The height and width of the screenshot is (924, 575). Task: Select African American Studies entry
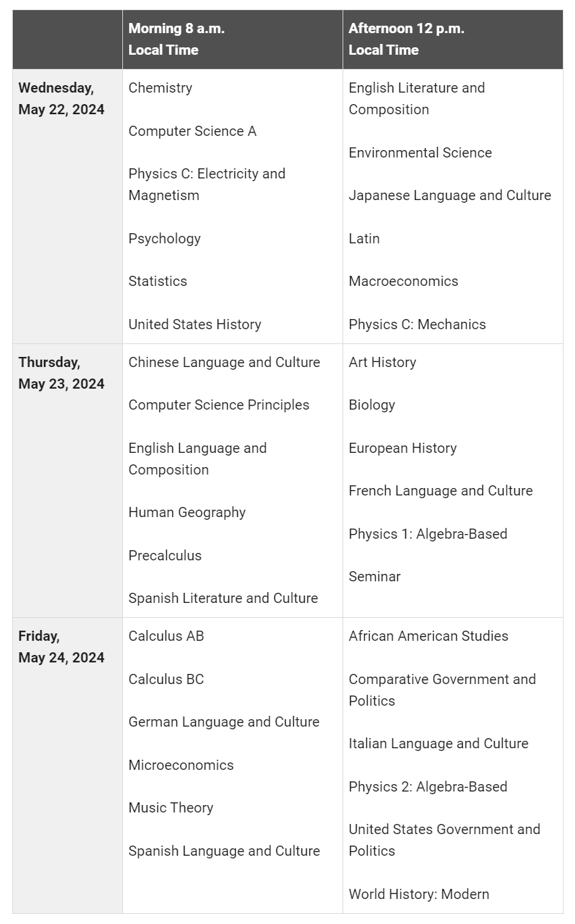pos(428,636)
